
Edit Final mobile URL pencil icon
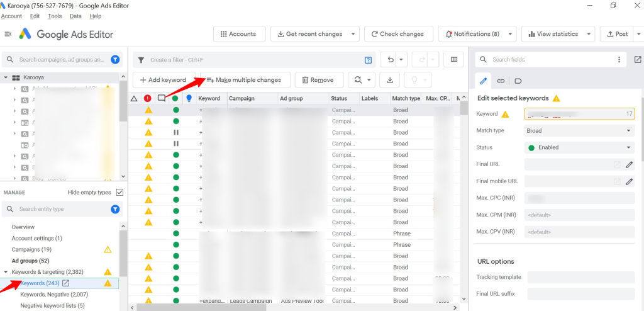coord(629,181)
